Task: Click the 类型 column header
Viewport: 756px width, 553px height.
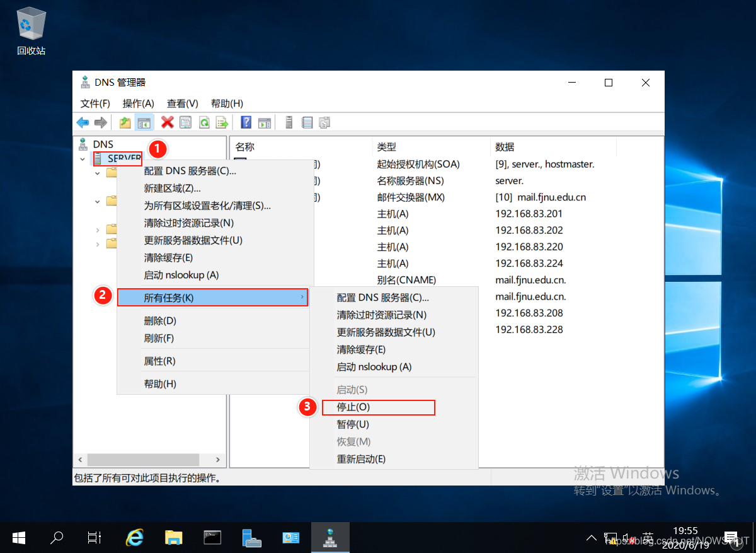Action: pyautogui.click(x=387, y=147)
